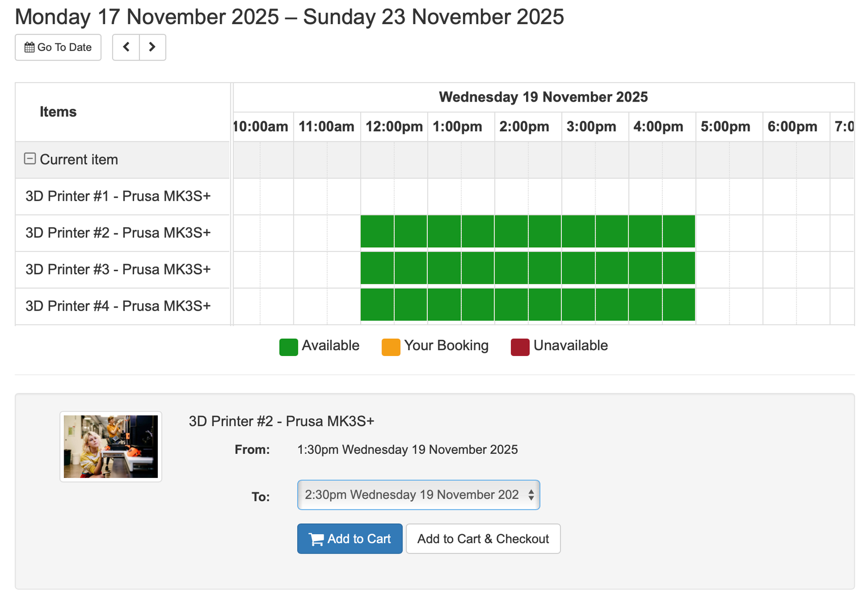
Task: Click the shopping cart icon inside Add to Cart
Action: click(x=315, y=539)
